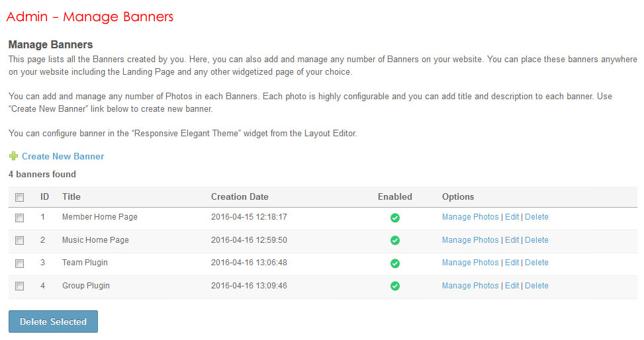Open the Create New Banner link
The width and height of the screenshot is (644, 340).
63,157
